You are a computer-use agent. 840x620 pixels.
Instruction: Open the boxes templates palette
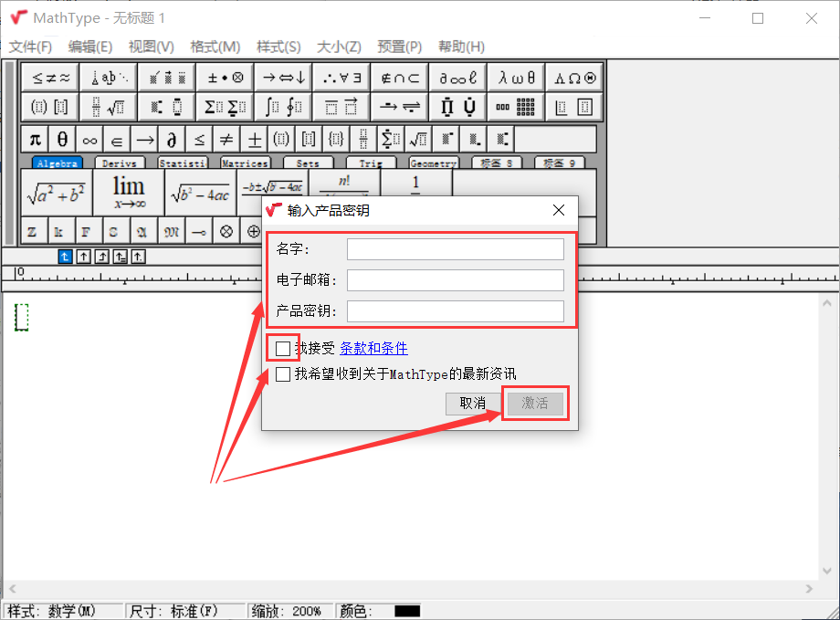[575, 107]
